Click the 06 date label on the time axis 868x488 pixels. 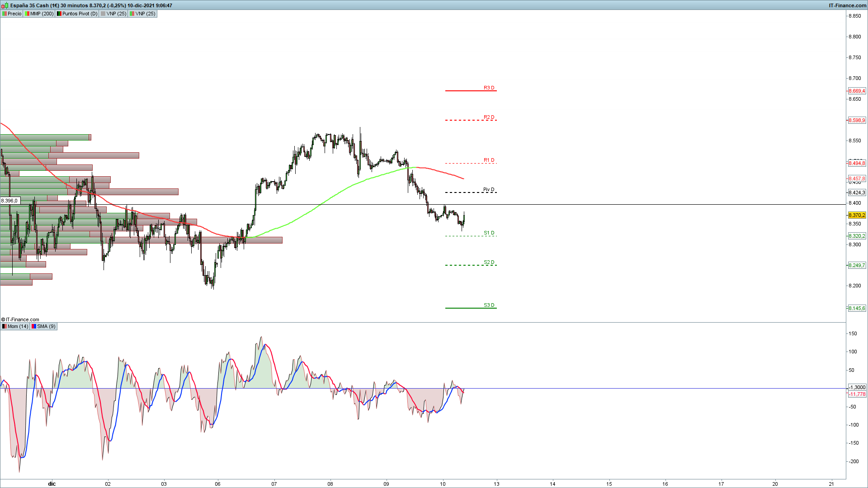pos(218,483)
